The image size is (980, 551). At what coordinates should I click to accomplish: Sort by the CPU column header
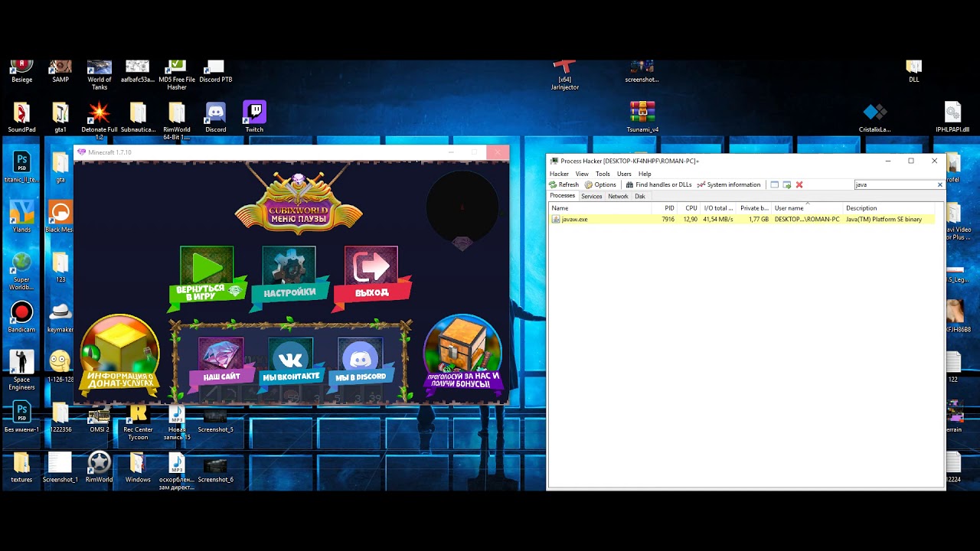[690, 208]
